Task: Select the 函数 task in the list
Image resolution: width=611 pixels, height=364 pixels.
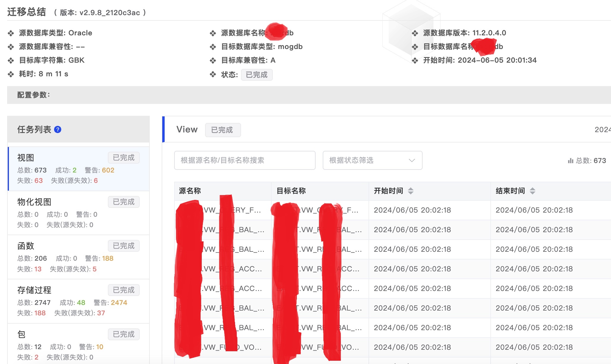Action: pos(79,257)
